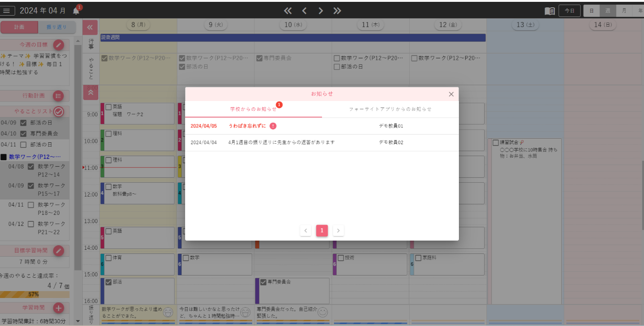Check the 練習試合 checkbox on Saturday

click(x=496, y=143)
